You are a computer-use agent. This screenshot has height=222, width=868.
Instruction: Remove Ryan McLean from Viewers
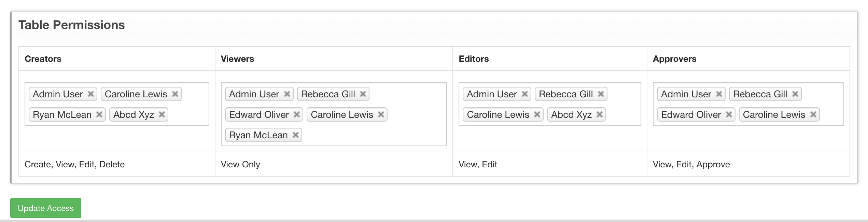point(295,135)
